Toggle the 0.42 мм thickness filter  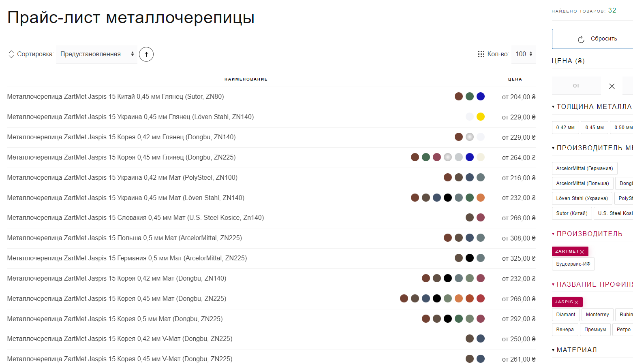(565, 128)
